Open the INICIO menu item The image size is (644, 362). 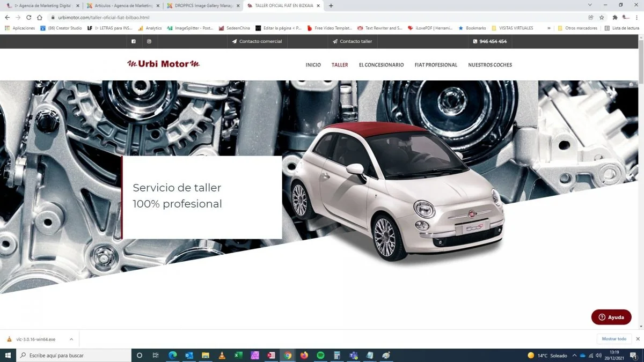(x=313, y=65)
